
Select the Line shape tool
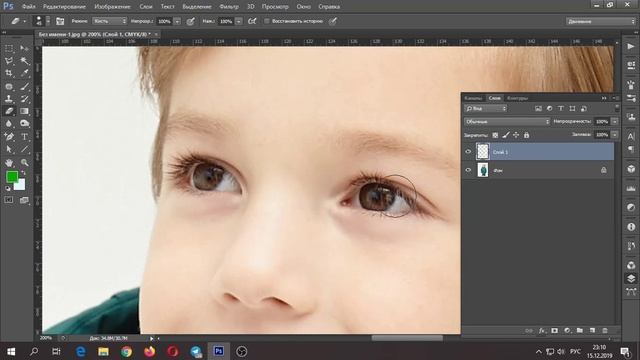click(x=24, y=149)
